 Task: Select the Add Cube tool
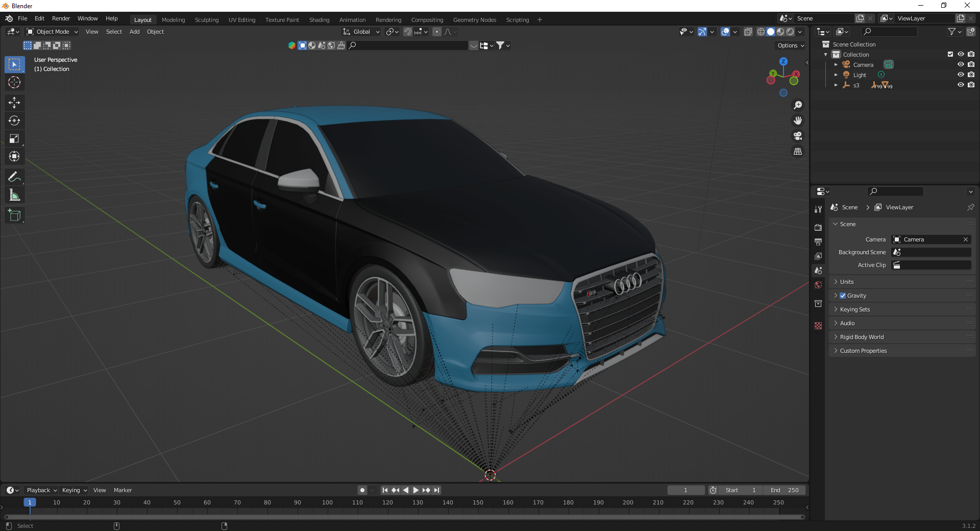pyautogui.click(x=14, y=215)
